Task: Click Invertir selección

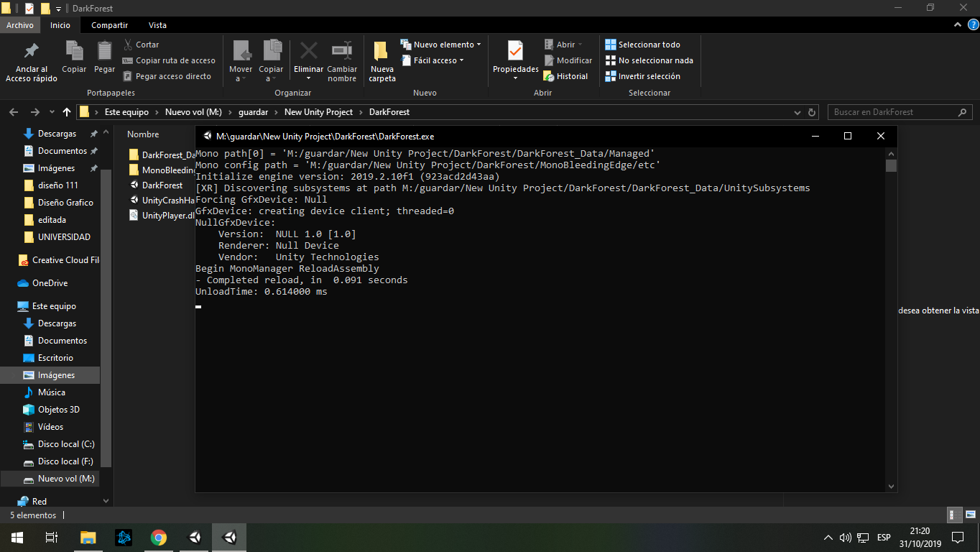Action: point(642,76)
